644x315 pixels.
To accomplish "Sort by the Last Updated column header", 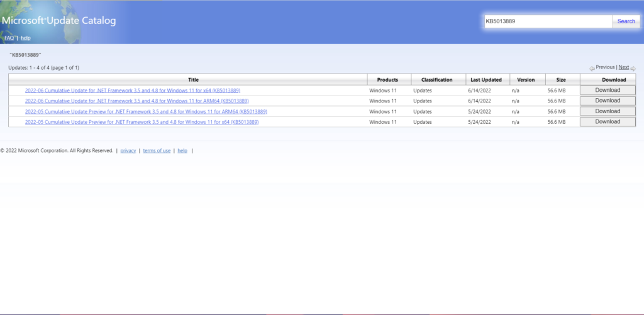I will [x=486, y=80].
